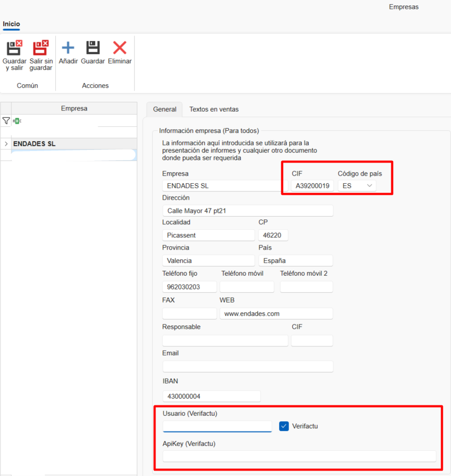Click the ApiKey (Verifactu) field
The width and height of the screenshot is (451, 476).
coord(299,456)
